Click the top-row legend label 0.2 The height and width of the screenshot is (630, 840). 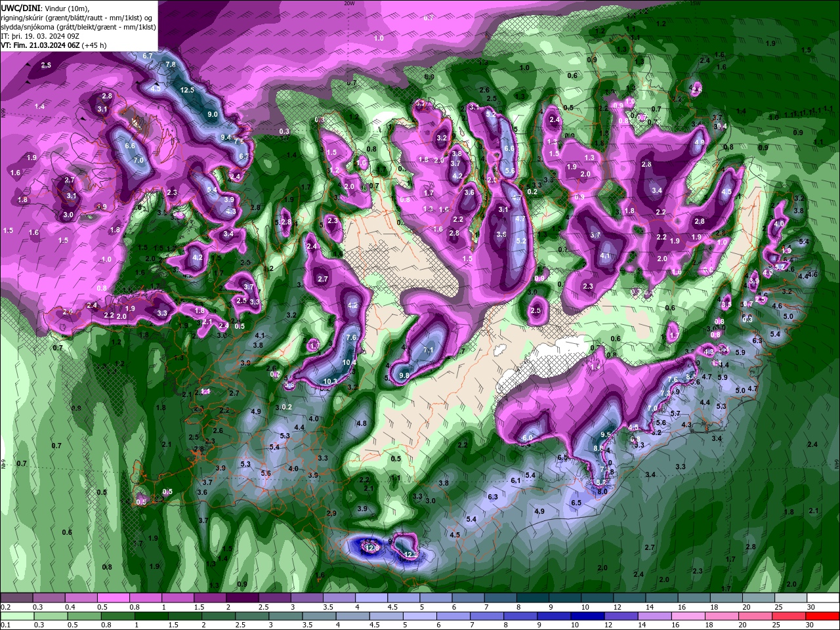pos(5,607)
